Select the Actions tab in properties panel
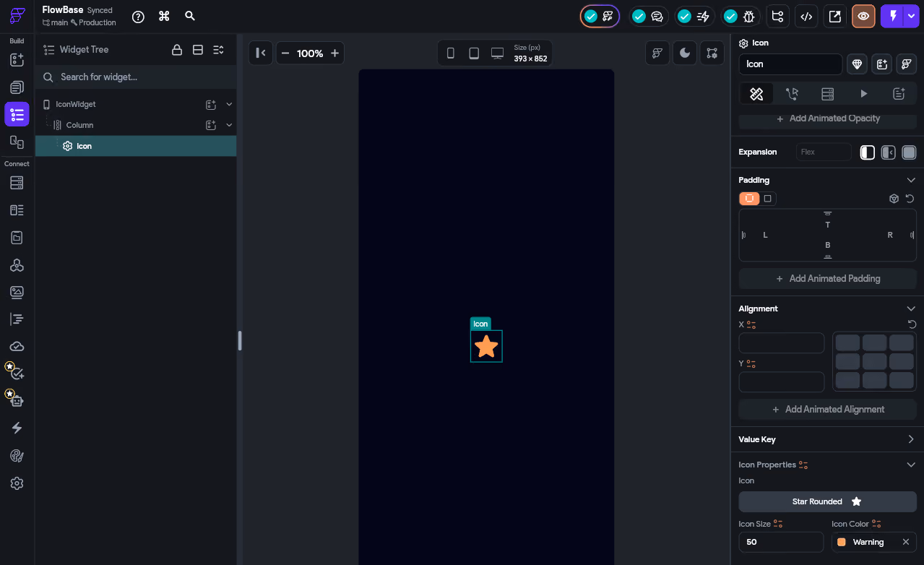The image size is (924, 565). click(793, 93)
